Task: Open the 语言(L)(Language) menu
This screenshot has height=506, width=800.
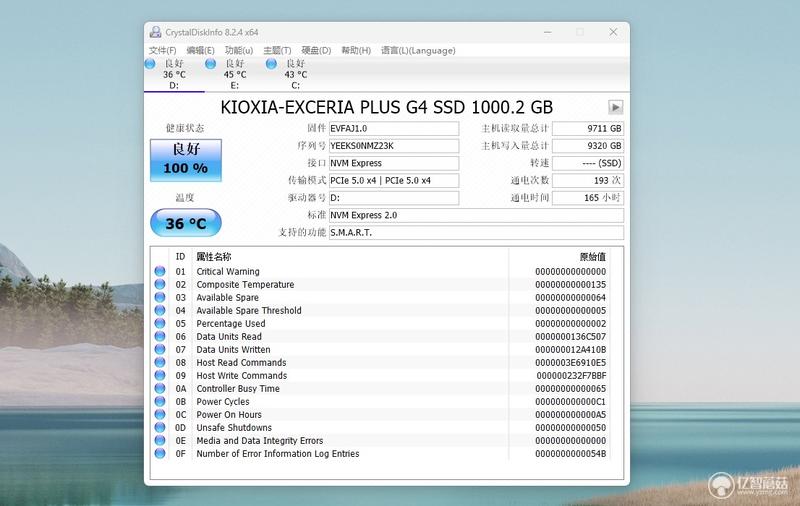Action: 418,50
